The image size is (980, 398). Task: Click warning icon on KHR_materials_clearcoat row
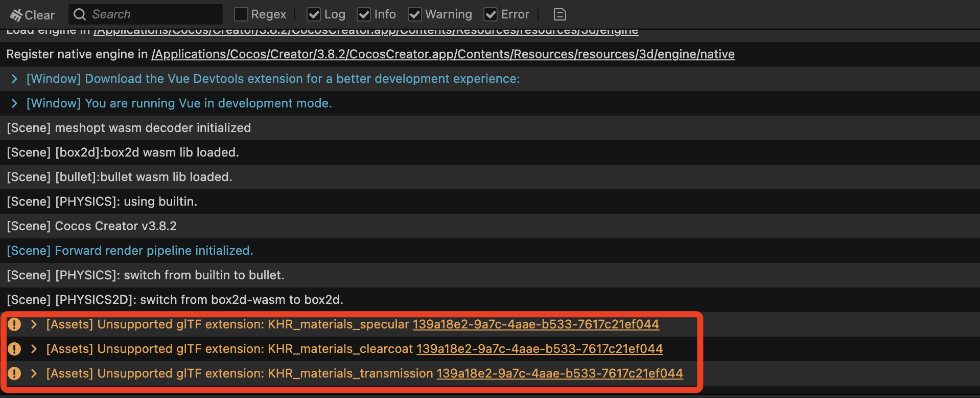coord(14,349)
